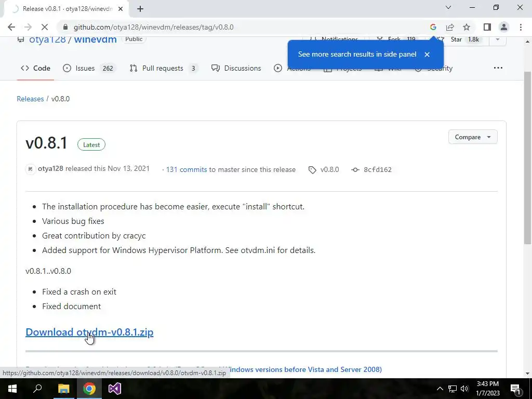532x399 pixels.
Task: Open the repository nav overflow menu
Action: (x=498, y=68)
